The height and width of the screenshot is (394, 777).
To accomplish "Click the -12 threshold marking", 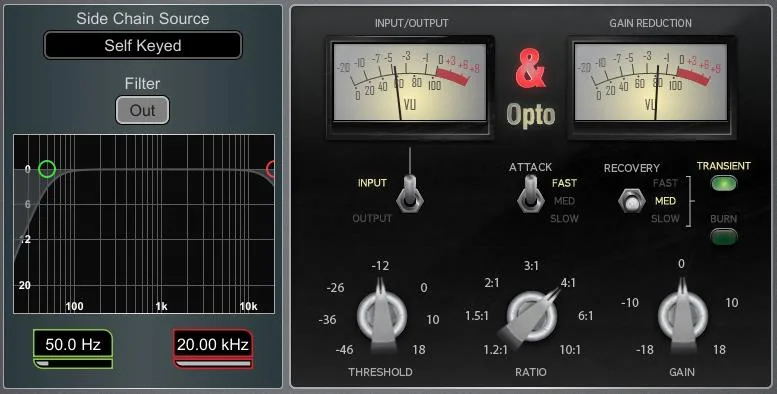I will pyautogui.click(x=380, y=266).
